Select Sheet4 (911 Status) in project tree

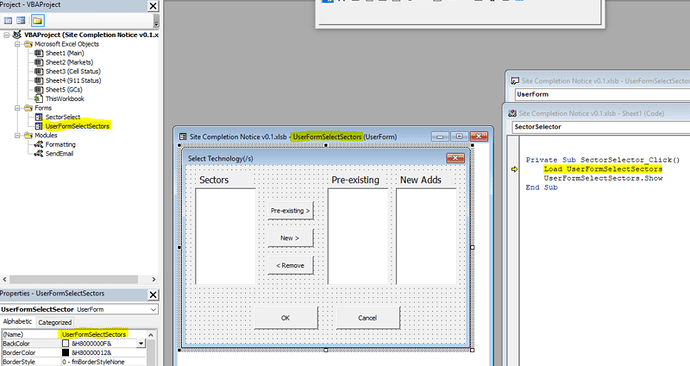tap(73, 81)
